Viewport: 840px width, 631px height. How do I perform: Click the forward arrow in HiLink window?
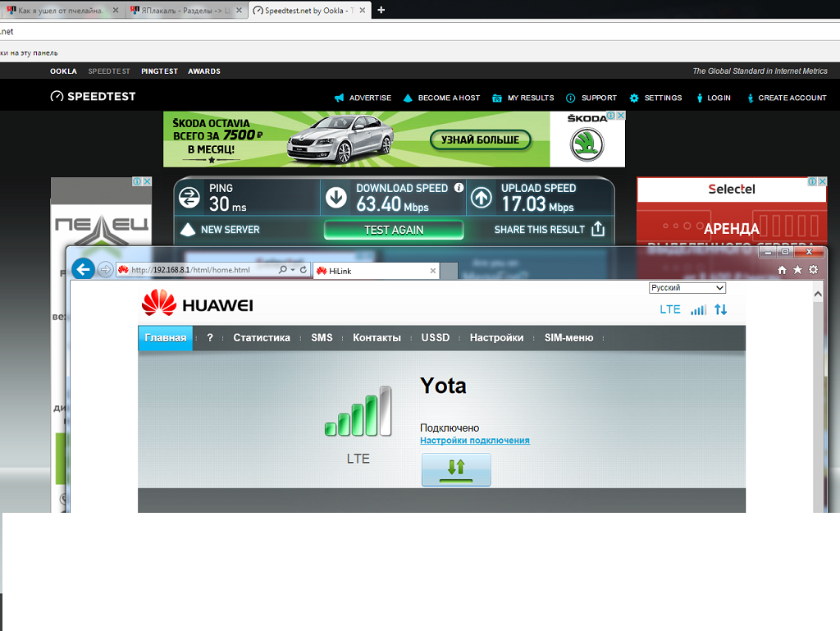pyautogui.click(x=106, y=269)
